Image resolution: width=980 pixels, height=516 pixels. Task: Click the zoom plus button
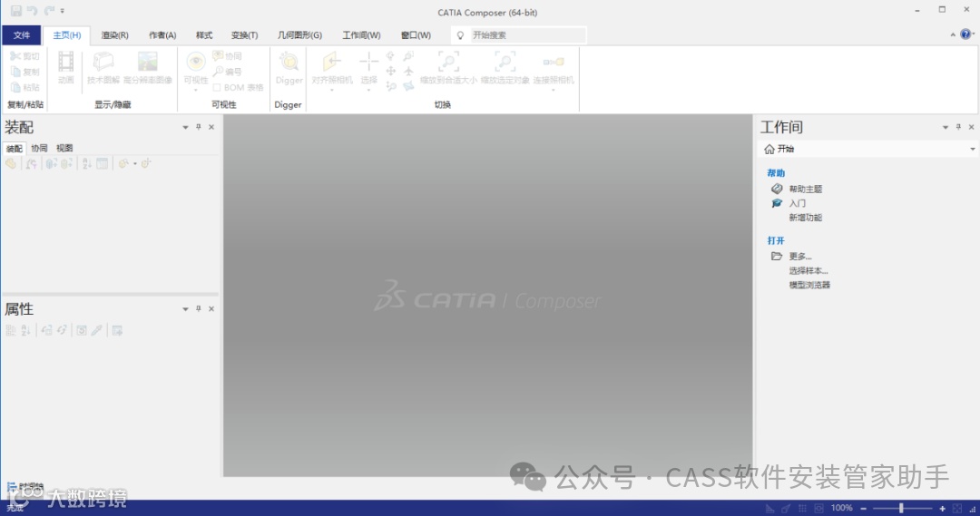[943, 509]
